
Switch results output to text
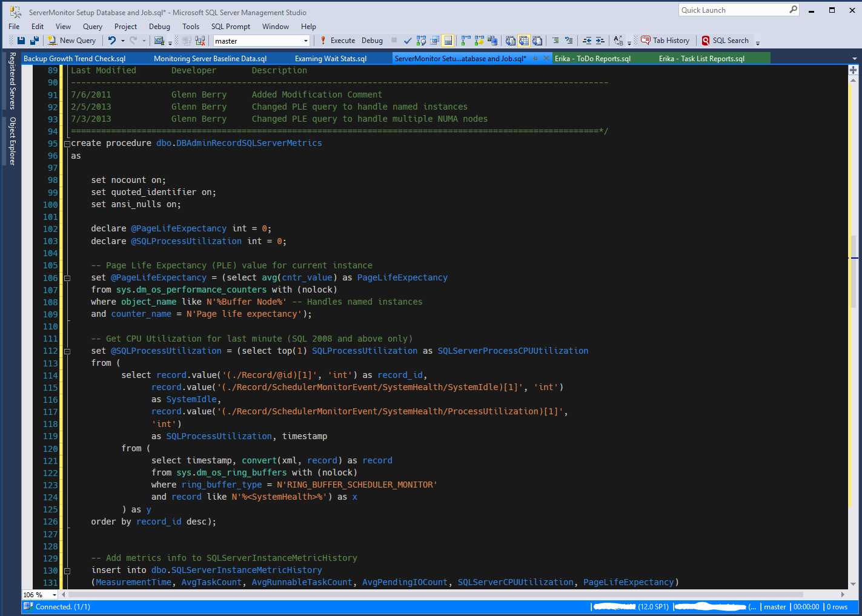[x=511, y=40]
